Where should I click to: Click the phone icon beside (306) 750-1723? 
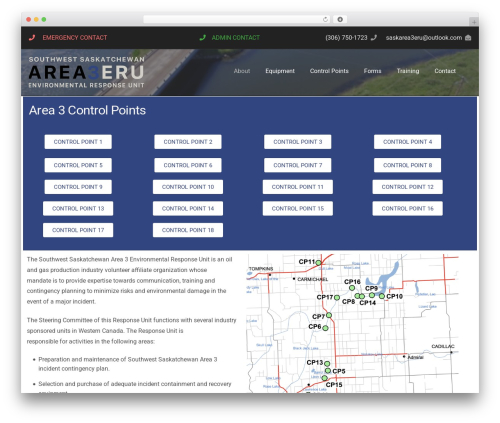click(374, 38)
